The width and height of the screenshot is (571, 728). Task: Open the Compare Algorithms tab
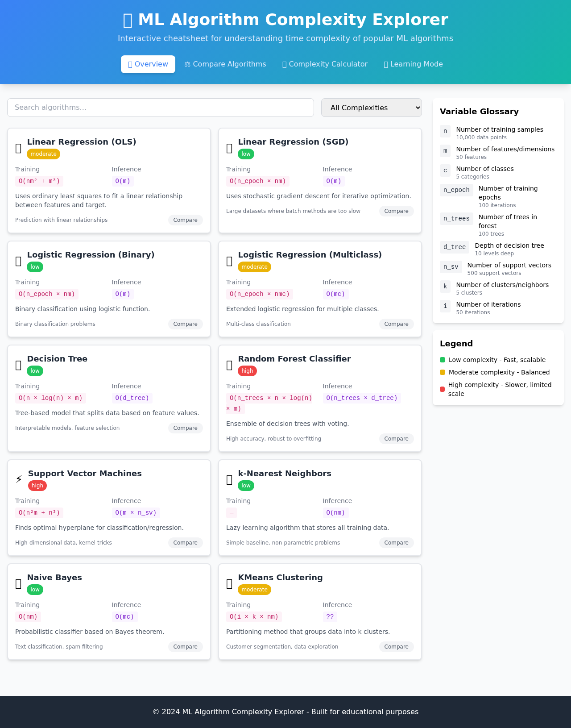(x=225, y=64)
